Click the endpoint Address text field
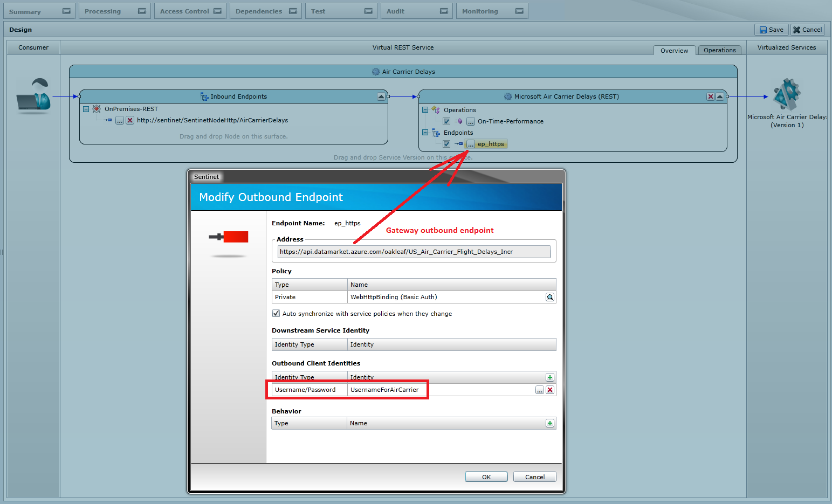Screen dimensions: 832x504 tap(413, 252)
